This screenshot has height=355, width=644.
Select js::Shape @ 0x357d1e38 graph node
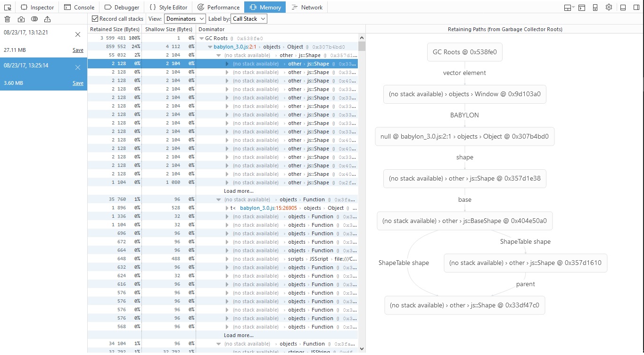[465, 179]
